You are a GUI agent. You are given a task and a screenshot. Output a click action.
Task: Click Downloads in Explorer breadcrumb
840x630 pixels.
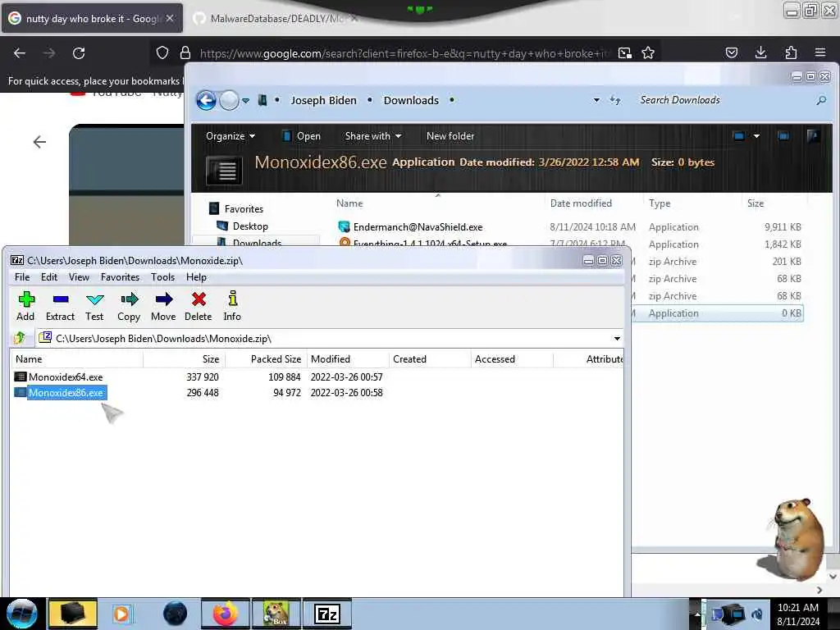click(x=411, y=100)
